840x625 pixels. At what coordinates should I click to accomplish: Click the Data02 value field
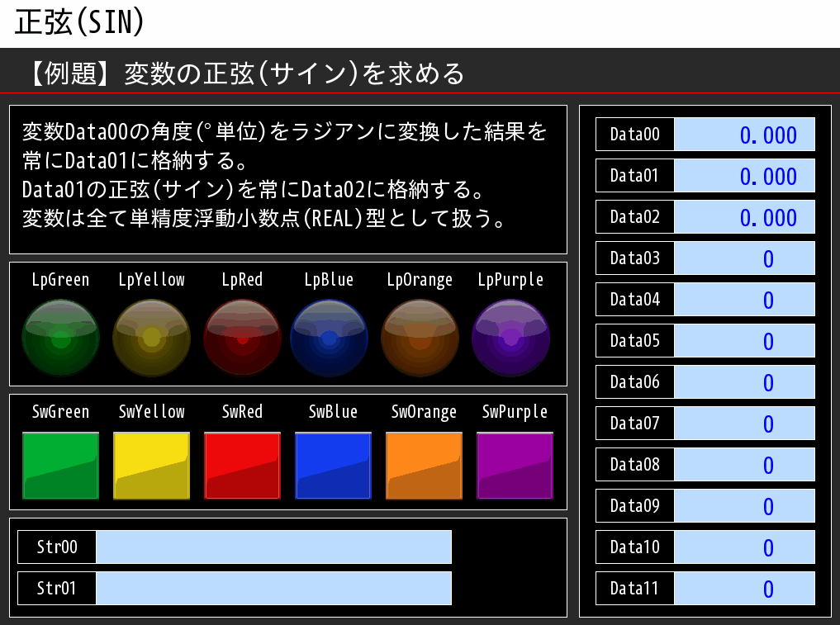(x=744, y=217)
